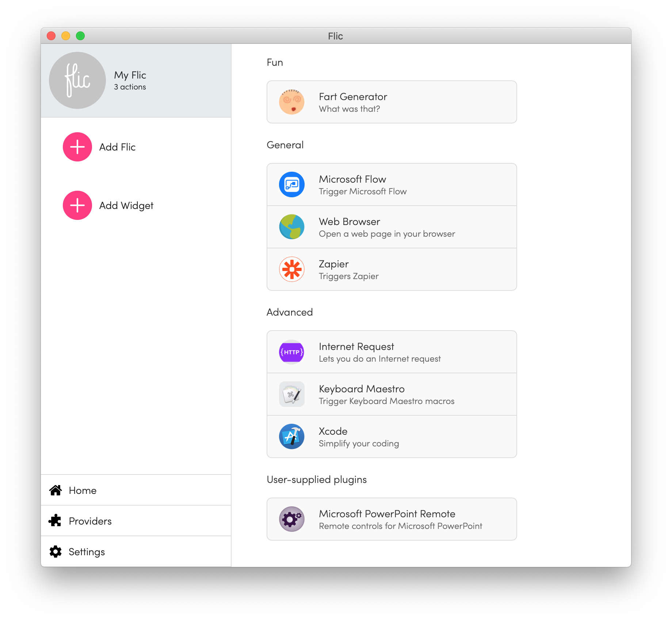Click the Add Flic plus button
This screenshot has width=672, height=621.
point(77,147)
